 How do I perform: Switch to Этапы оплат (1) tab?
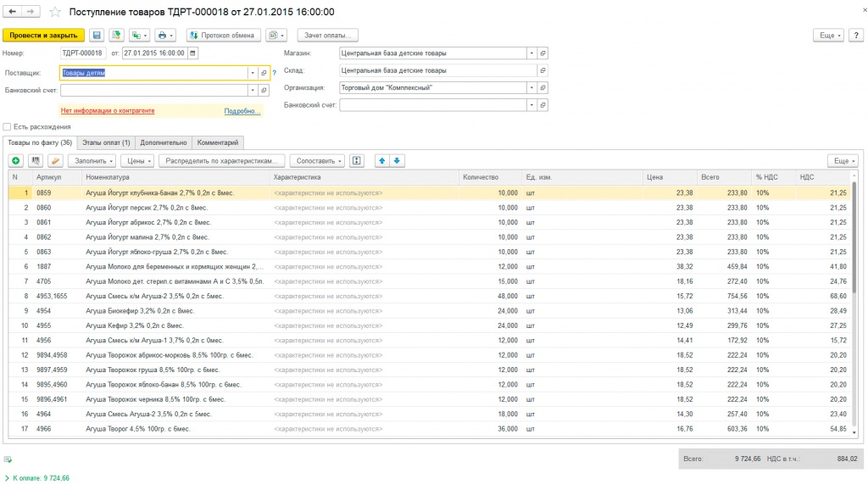[106, 143]
